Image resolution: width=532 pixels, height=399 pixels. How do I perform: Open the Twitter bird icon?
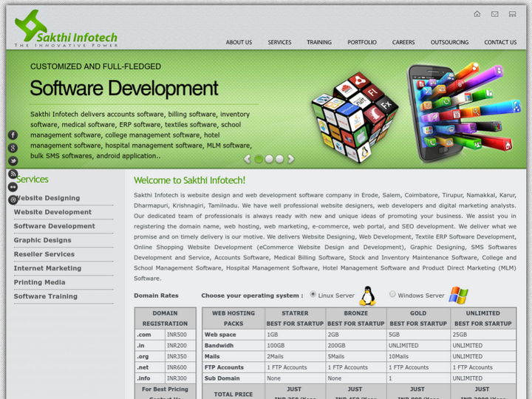13,161
